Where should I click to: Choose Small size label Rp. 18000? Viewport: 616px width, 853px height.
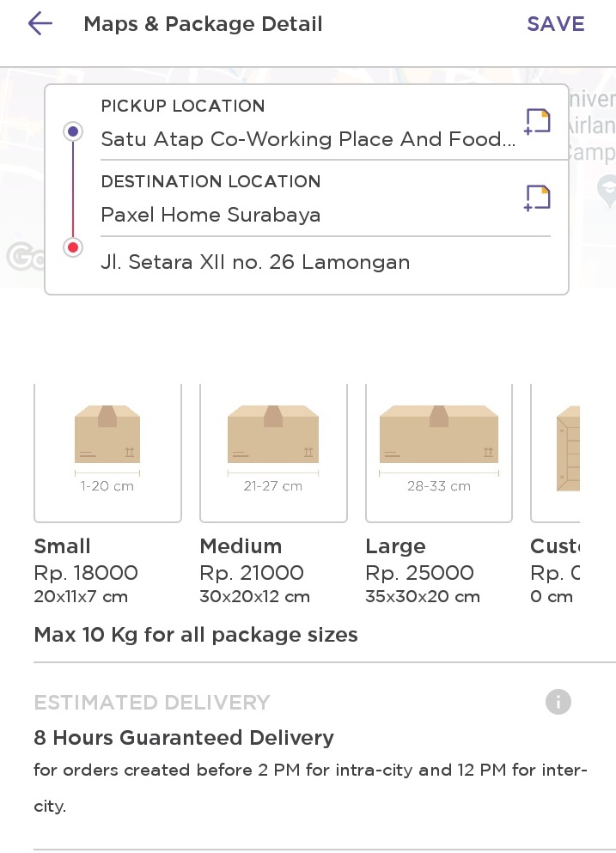pyautogui.click(x=85, y=571)
